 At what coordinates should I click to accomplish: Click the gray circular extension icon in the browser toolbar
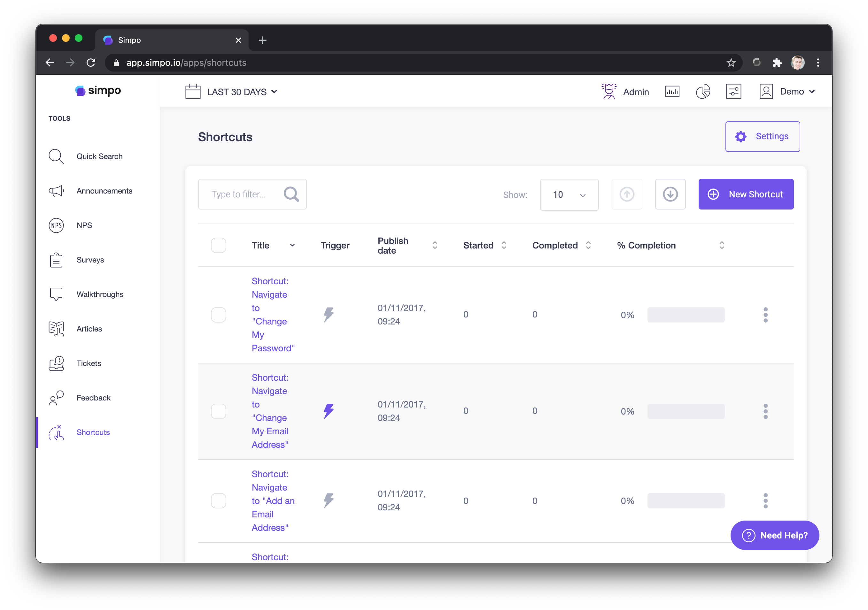[756, 63]
